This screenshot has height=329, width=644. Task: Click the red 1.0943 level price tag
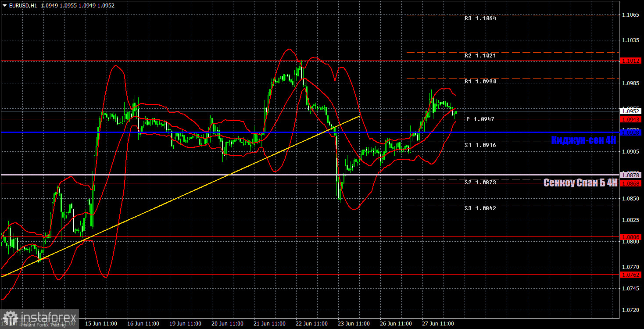[x=631, y=119]
